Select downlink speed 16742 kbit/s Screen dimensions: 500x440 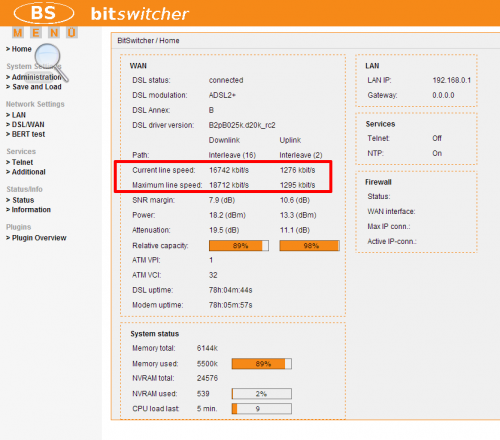point(229,170)
